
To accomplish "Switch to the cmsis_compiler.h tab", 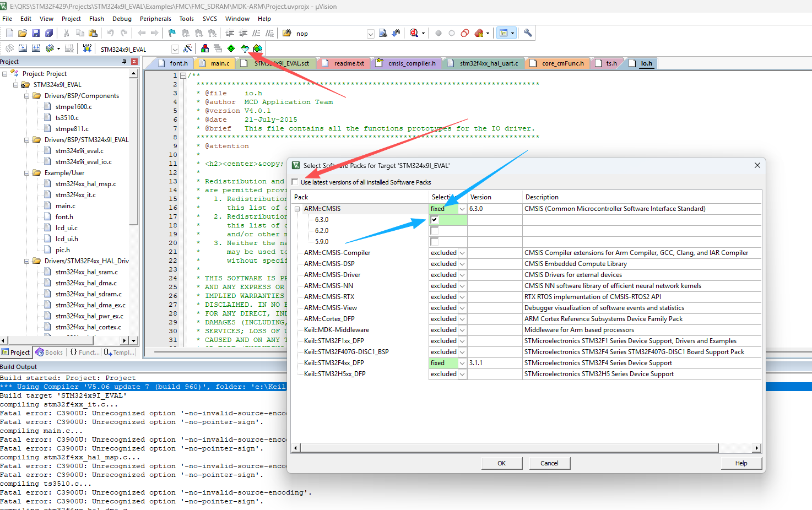I will click(x=407, y=63).
